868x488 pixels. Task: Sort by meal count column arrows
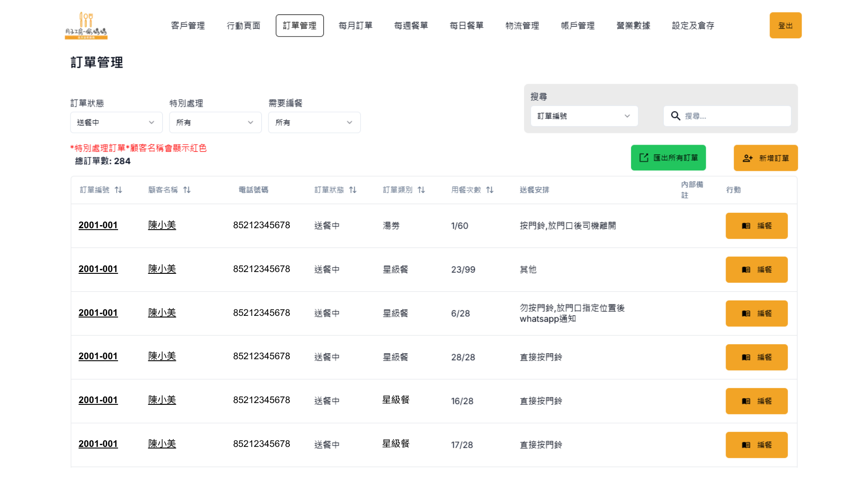click(x=490, y=190)
